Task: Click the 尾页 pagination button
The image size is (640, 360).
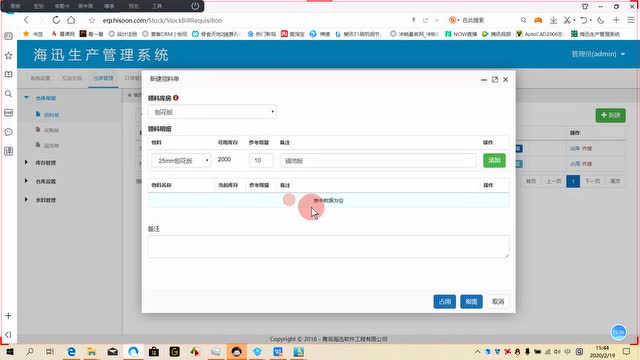Action: (x=615, y=181)
